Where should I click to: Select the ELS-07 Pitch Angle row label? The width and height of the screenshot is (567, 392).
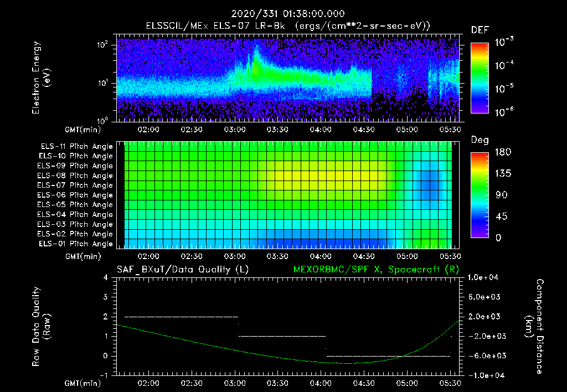(x=75, y=185)
